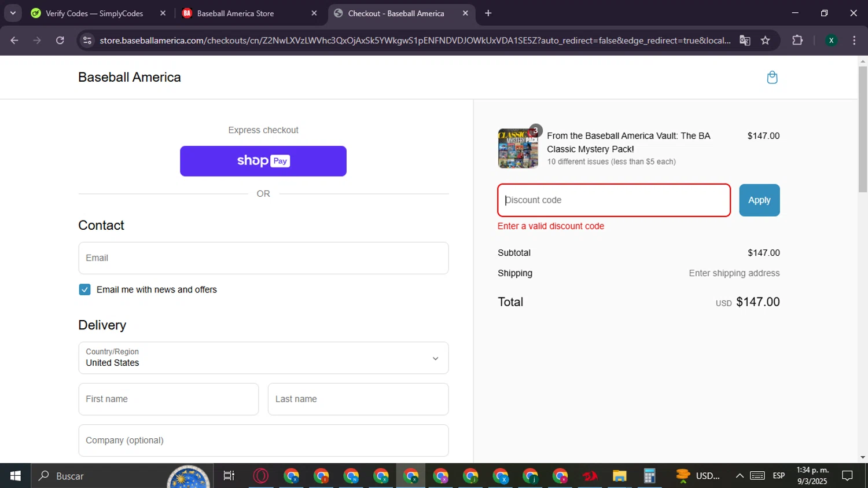Viewport: 868px width, 488px height.
Task: Click the Mystery Pack product thumbnail
Action: (518, 149)
